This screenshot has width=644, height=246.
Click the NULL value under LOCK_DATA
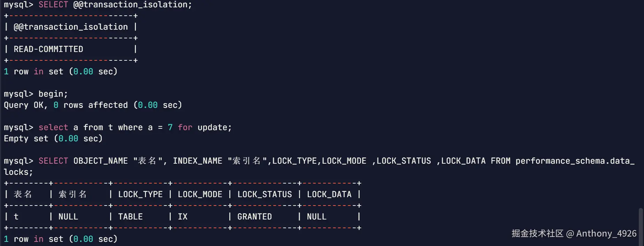pos(316,217)
